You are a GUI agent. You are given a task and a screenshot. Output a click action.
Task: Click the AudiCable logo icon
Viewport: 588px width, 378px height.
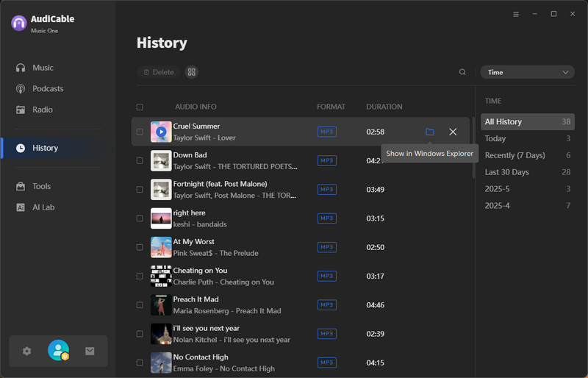tap(19, 24)
